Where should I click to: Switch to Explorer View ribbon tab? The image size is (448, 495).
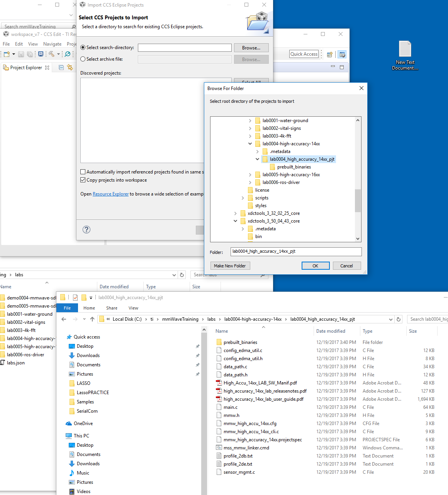133,308
